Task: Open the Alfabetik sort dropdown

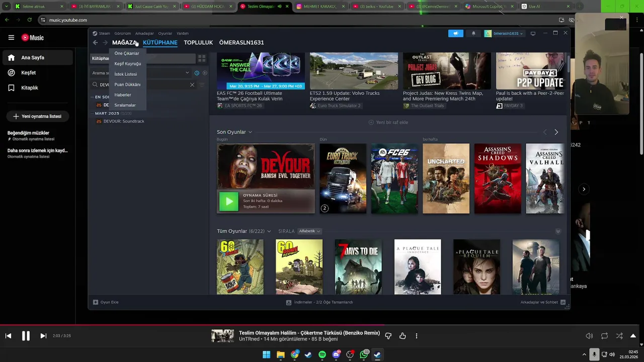Action: tap(309, 231)
